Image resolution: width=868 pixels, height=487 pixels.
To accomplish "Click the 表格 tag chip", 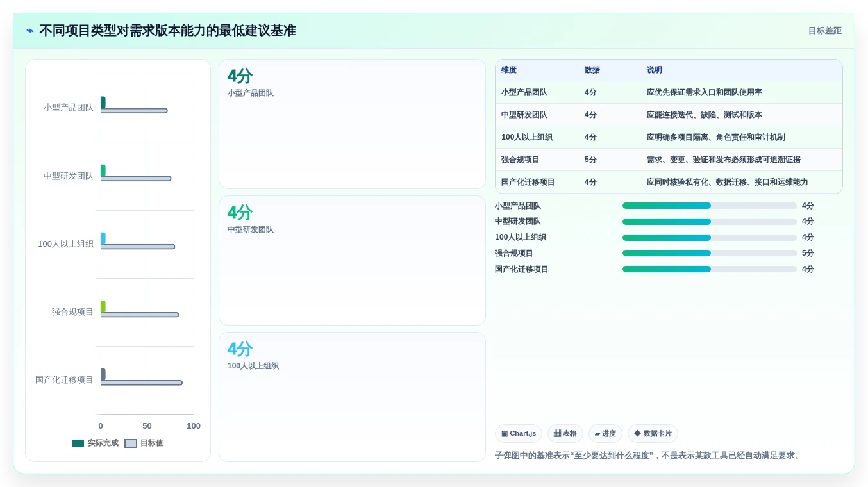I will coord(565,433).
